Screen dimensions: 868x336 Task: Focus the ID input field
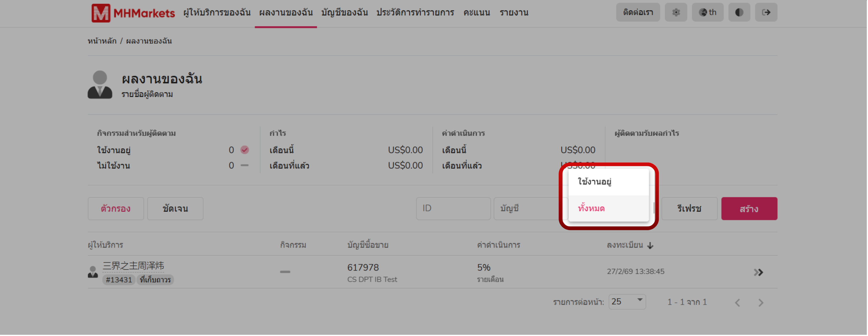453,208
